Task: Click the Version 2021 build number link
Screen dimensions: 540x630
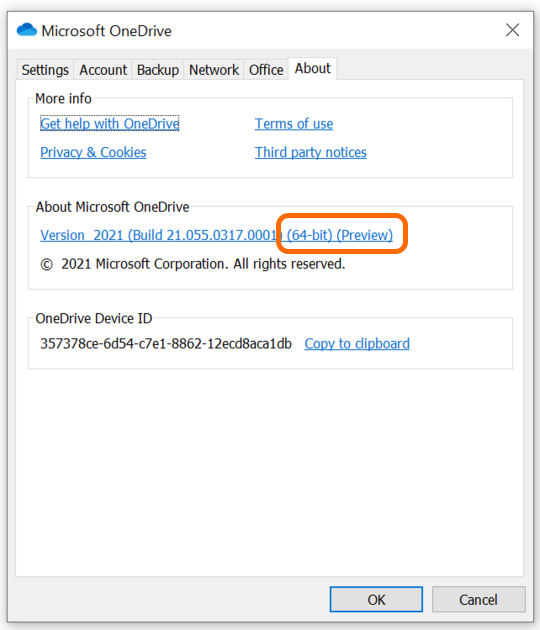Action: point(217,235)
